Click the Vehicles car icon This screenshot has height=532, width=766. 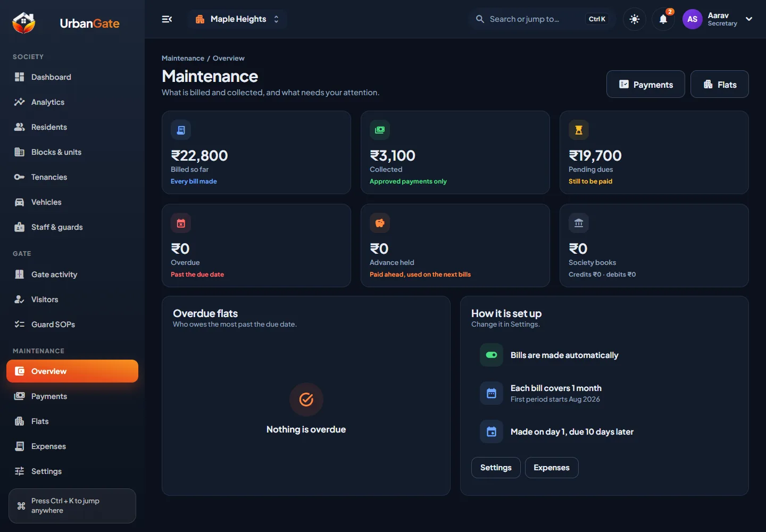(x=20, y=202)
